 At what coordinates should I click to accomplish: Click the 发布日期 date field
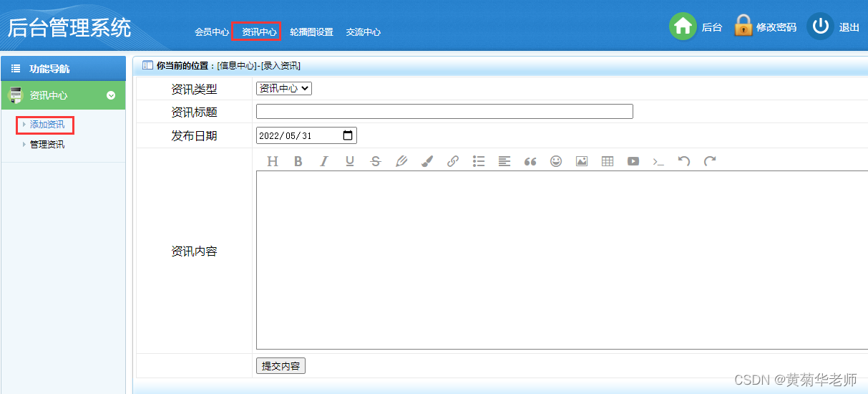click(306, 135)
